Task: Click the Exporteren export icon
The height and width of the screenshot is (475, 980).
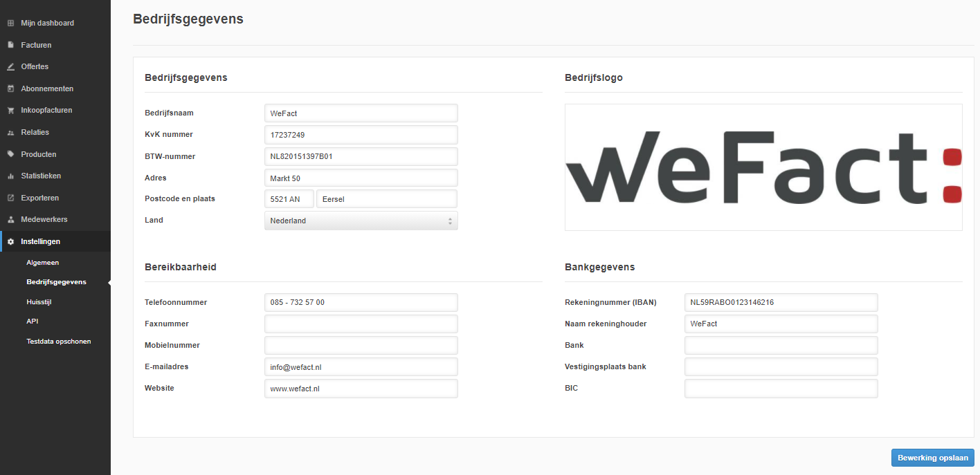Action: coord(10,198)
